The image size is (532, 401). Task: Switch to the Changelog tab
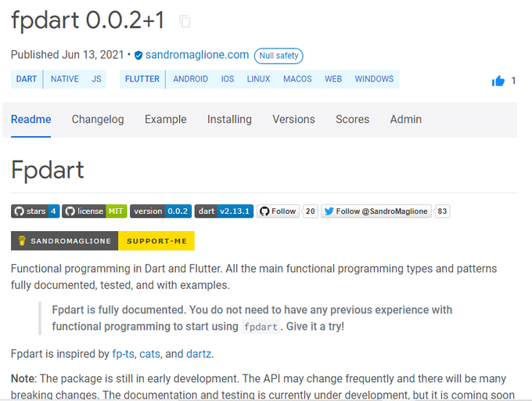[98, 120]
